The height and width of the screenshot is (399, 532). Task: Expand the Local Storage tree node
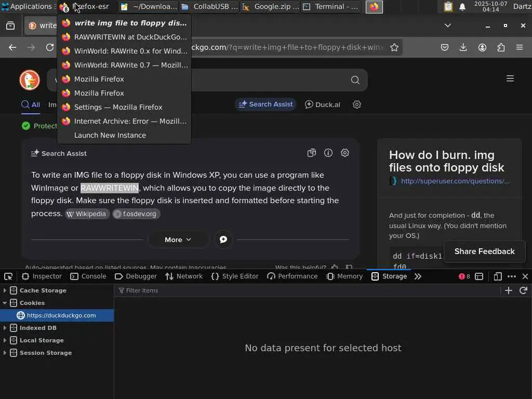pos(4,340)
